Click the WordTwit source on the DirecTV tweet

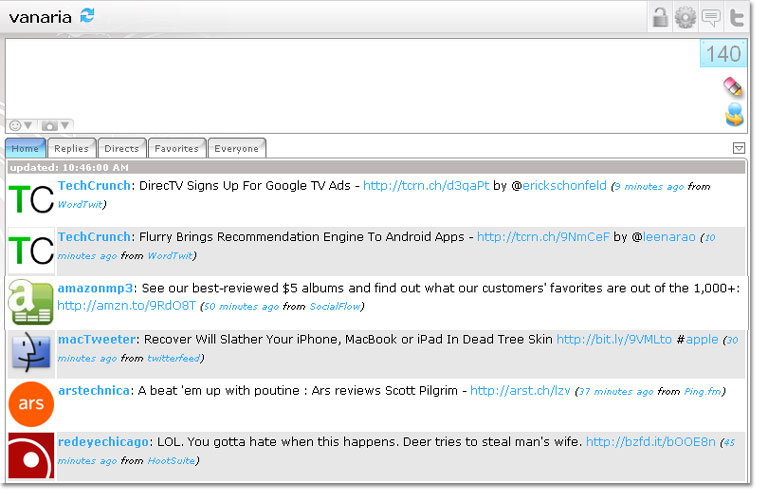click(80, 204)
